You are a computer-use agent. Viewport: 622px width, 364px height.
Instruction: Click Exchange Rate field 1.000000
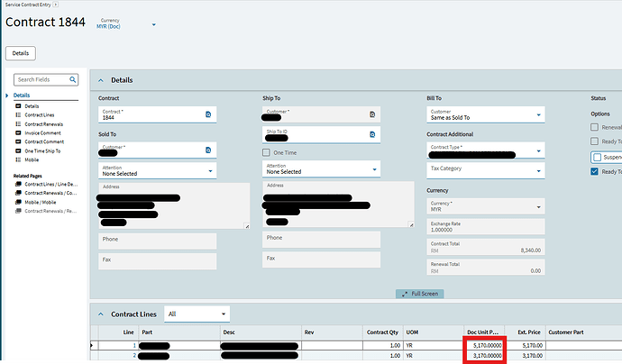(x=486, y=227)
